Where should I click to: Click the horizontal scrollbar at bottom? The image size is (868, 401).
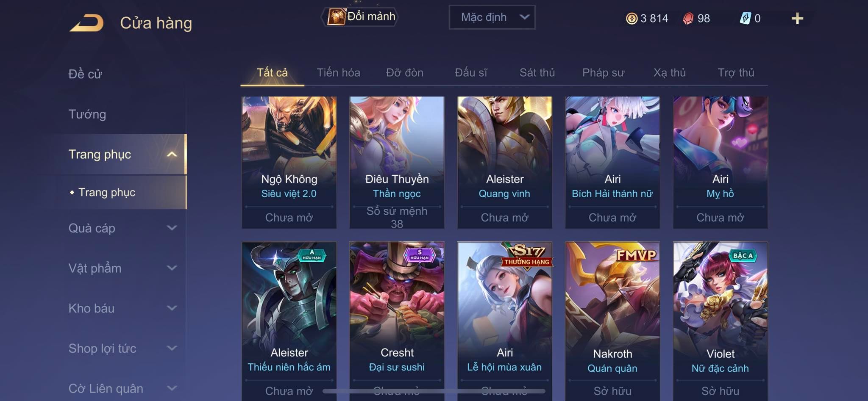(x=434, y=391)
